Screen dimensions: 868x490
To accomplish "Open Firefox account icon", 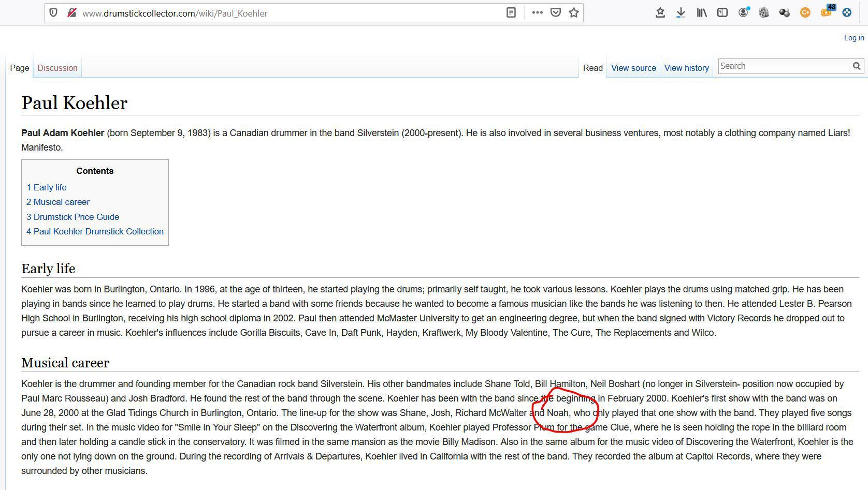I will click(x=743, y=13).
